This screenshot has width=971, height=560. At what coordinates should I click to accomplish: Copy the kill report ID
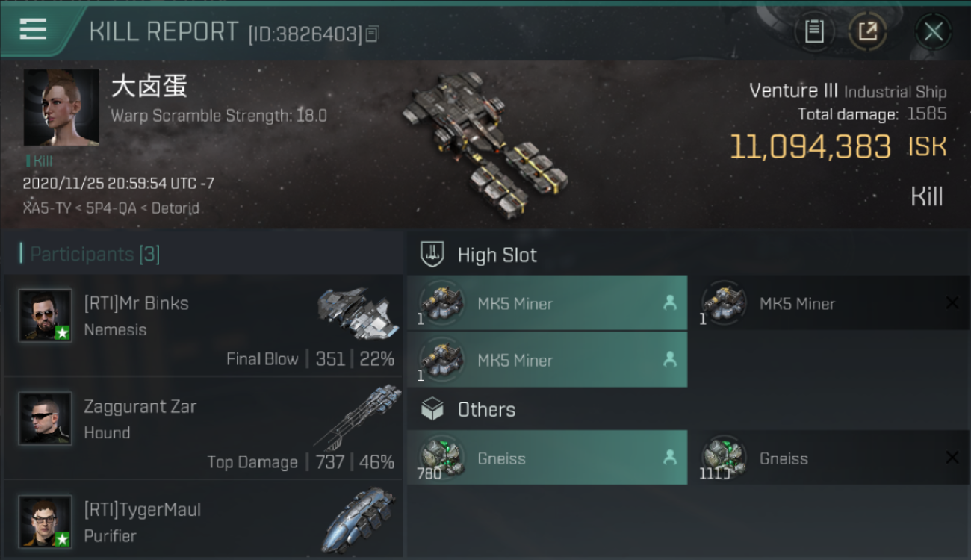(373, 34)
